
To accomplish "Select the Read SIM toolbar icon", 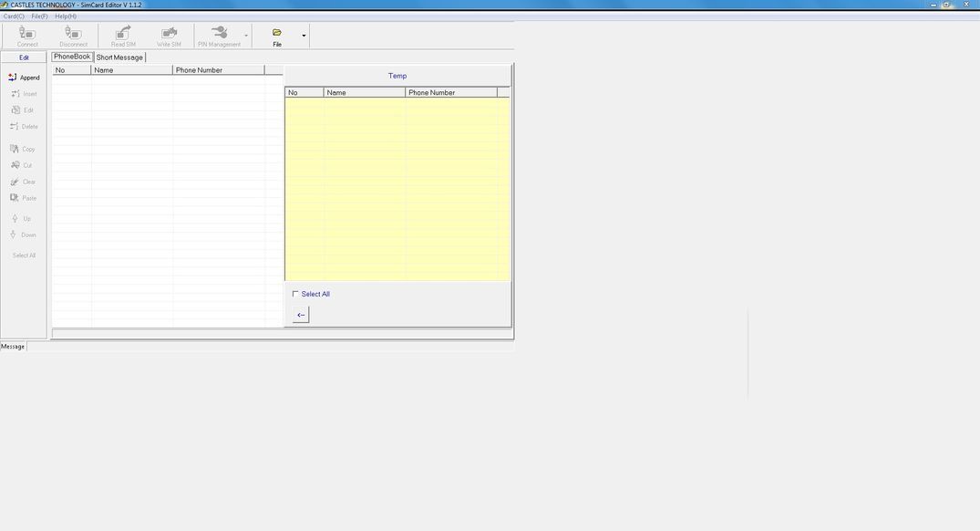I will (121, 35).
